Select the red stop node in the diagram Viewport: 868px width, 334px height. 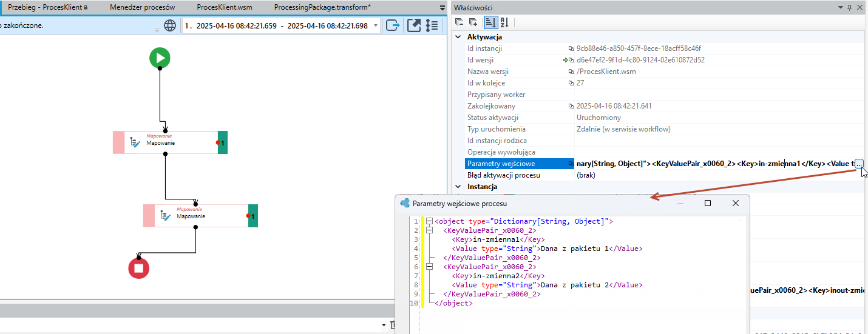pyautogui.click(x=138, y=267)
